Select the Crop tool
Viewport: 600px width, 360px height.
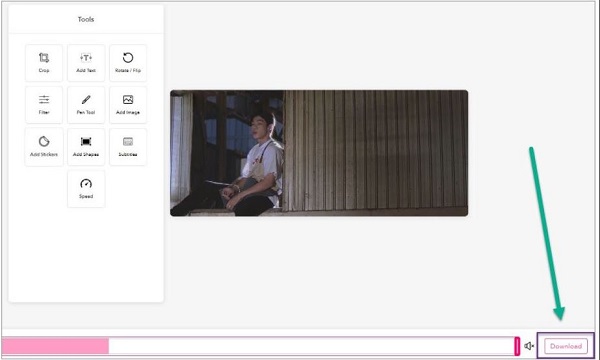tap(44, 63)
